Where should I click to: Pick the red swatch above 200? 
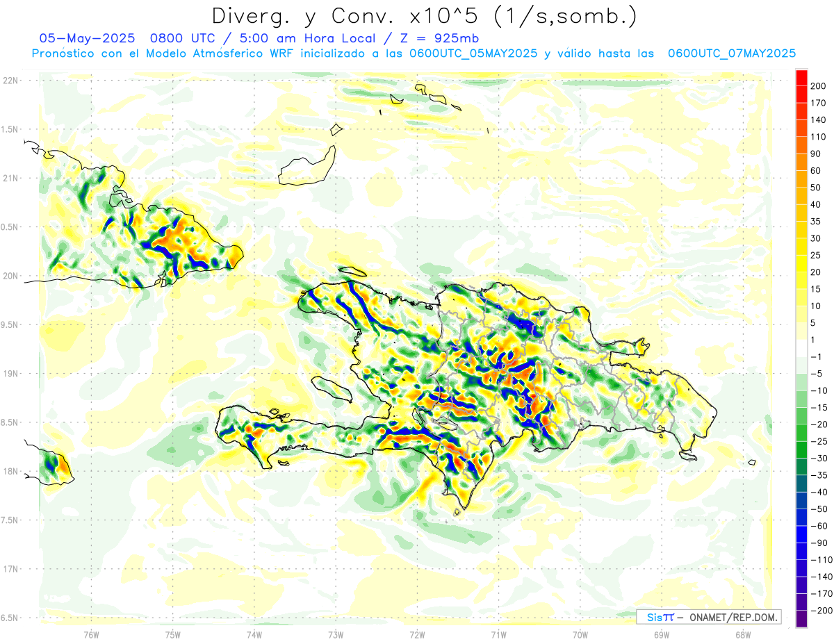point(802,78)
